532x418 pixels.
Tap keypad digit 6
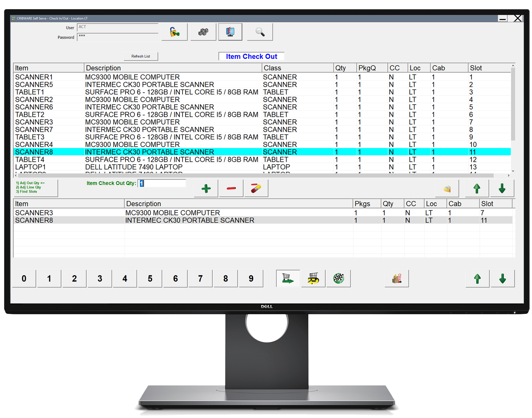175,278
